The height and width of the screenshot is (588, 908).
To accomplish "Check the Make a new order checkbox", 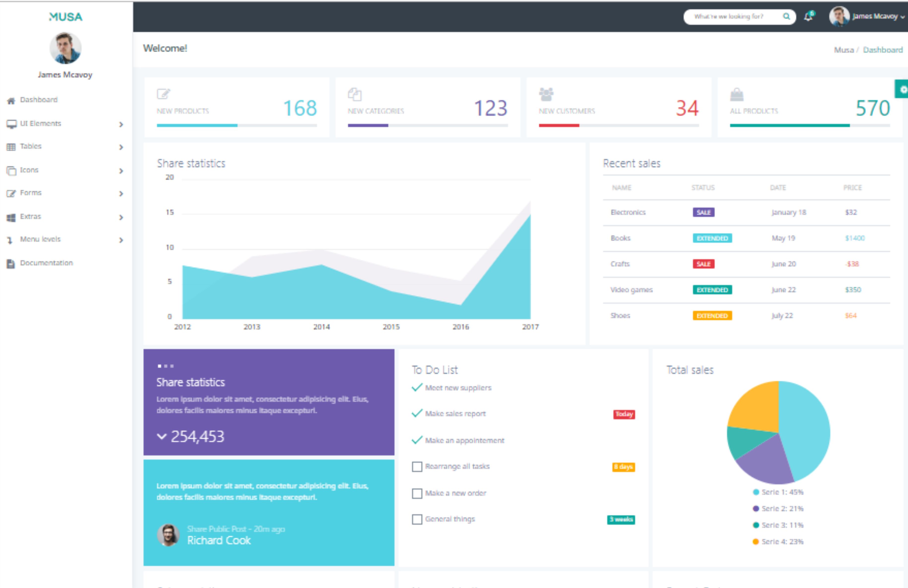I will (417, 494).
